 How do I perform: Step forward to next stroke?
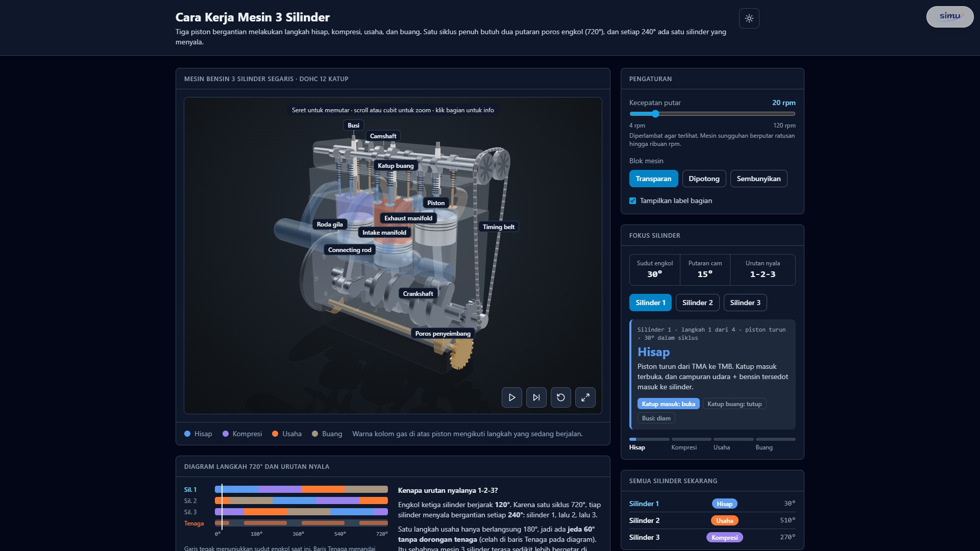(x=536, y=397)
